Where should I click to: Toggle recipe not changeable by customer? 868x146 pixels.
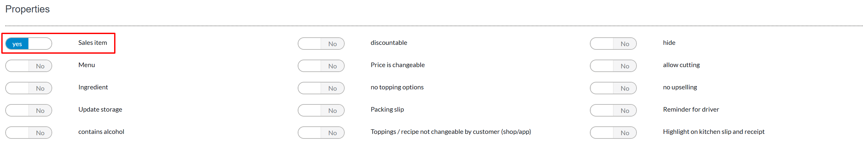pyautogui.click(x=321, y=133)
